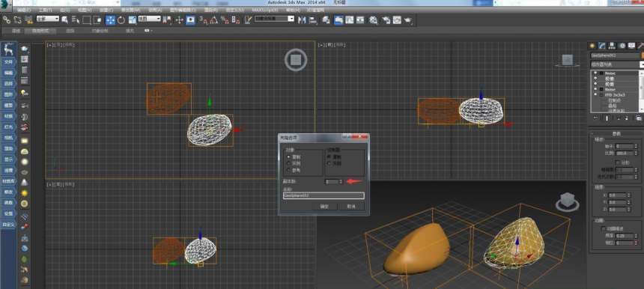
Task: Activate the Select and Scale tool
Action: click(133, 19)
